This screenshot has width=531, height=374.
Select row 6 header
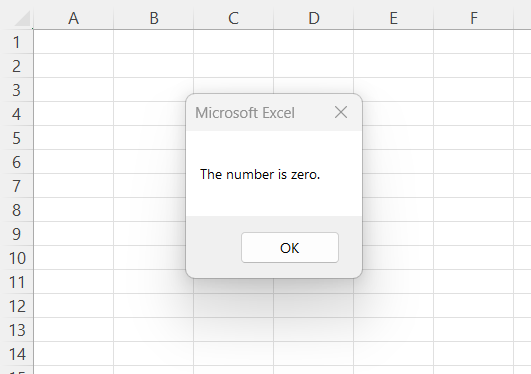coord(17,162)
